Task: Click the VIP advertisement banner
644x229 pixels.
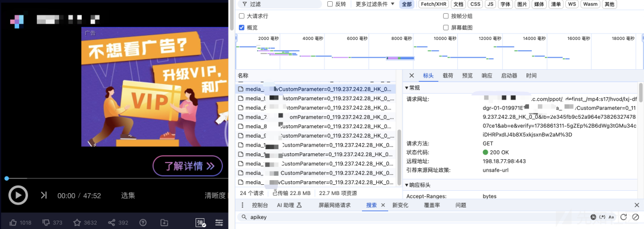Action: click(154, 86)
